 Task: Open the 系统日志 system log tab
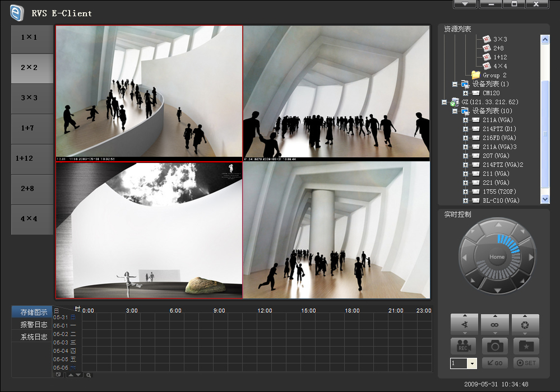(33, 337)
